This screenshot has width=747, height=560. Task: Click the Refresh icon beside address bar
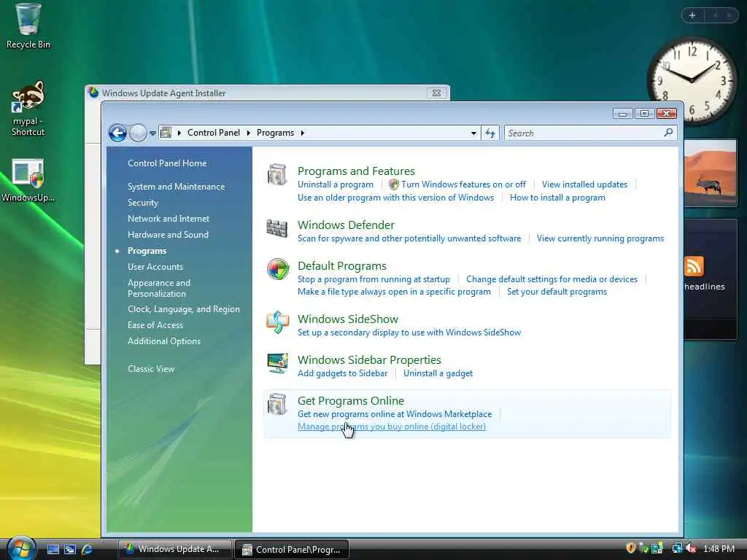click(490, 133)
